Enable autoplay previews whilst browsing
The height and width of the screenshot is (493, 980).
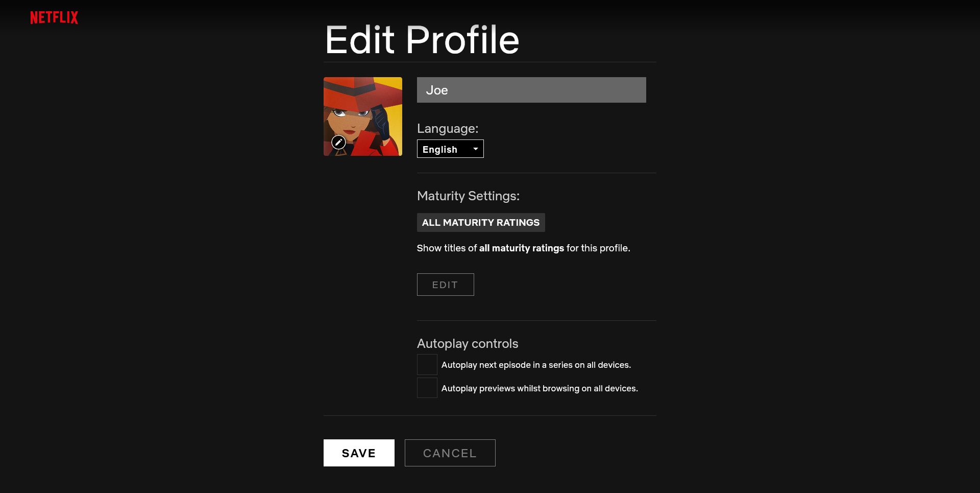[x=427, y=387]
